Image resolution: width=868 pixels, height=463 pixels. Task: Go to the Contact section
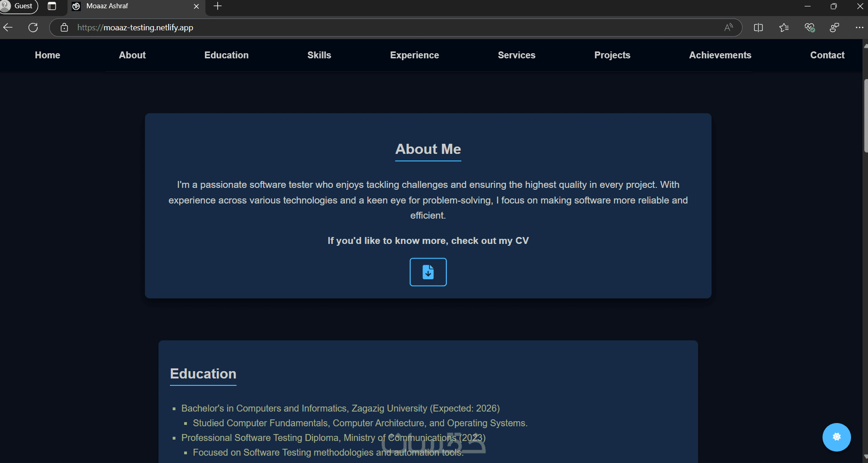pyautogui.click(x=827, y=55)
